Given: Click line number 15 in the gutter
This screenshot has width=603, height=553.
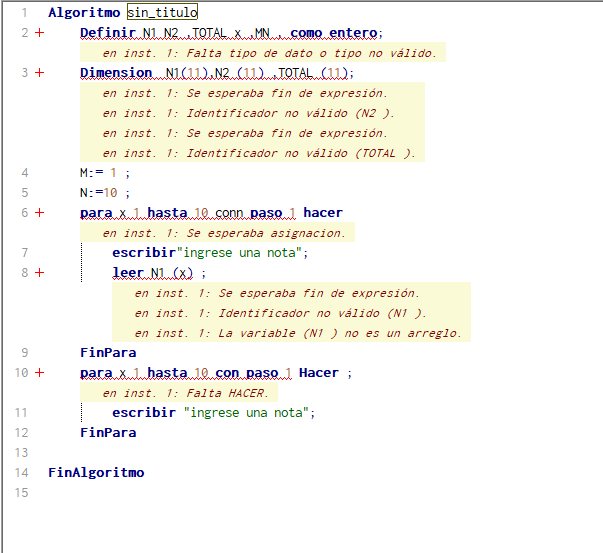Looking at the screenshot, I should coord(22,493).
